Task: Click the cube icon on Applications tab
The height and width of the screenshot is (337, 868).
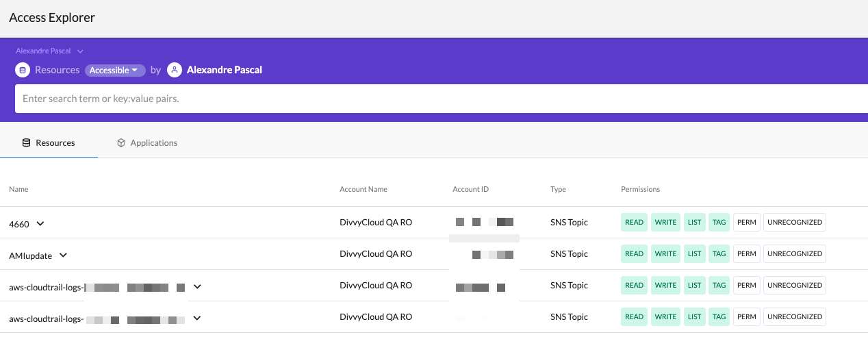Action: 121,143
